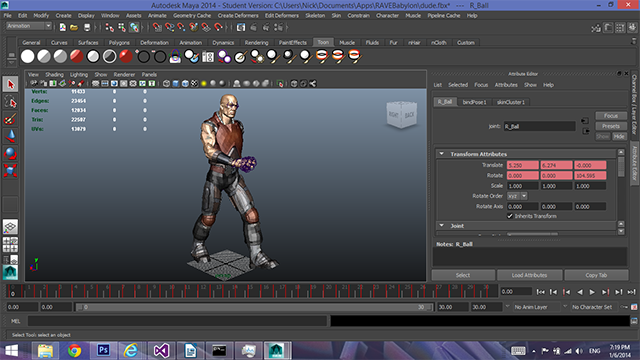Activate the Rotate tool sphere icon
This screenshot has width=640, height=360.
pos(10,153)
